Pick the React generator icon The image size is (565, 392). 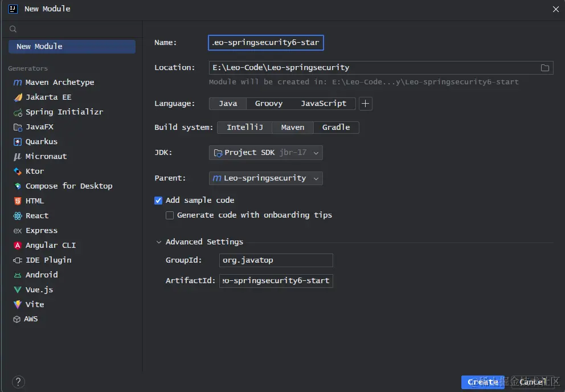click(17, 215)
